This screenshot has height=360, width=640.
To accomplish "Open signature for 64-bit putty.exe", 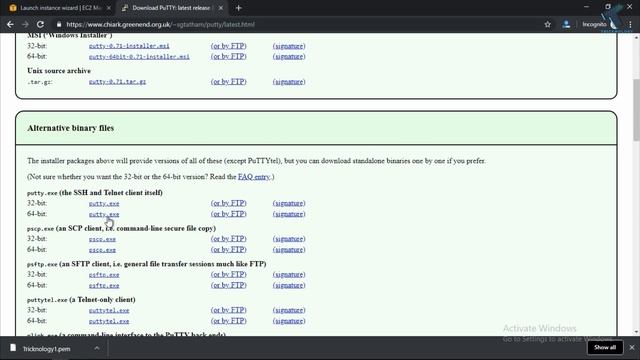I will [289, 214].
